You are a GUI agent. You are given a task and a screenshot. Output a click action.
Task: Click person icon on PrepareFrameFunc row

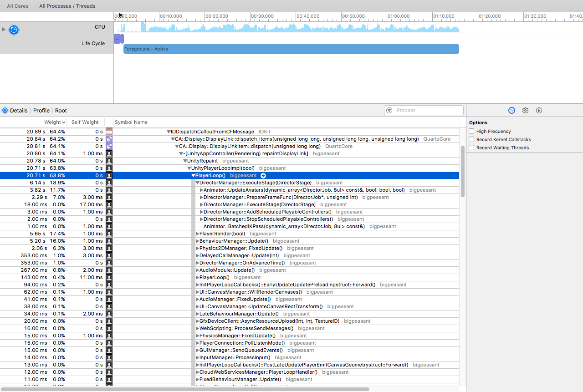coord(109,197)
